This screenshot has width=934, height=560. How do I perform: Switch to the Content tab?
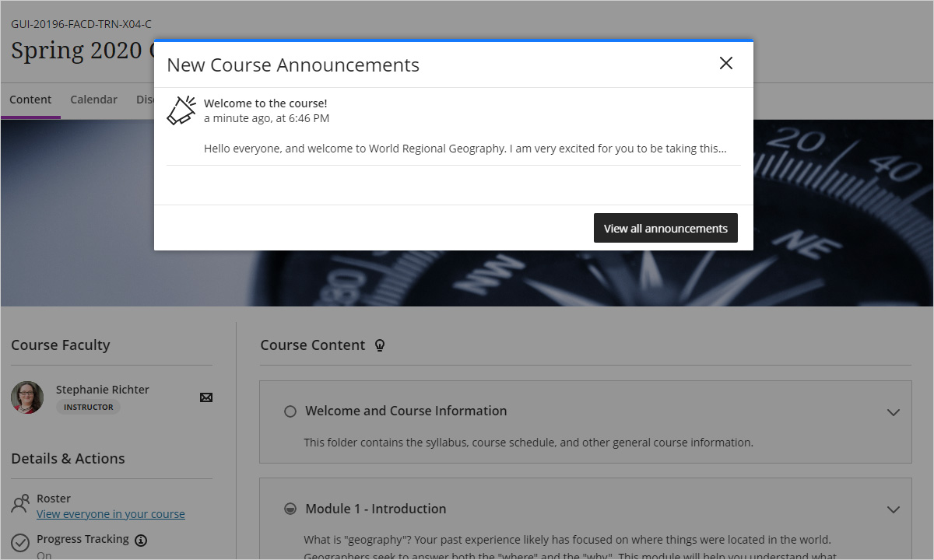point(30,100)
